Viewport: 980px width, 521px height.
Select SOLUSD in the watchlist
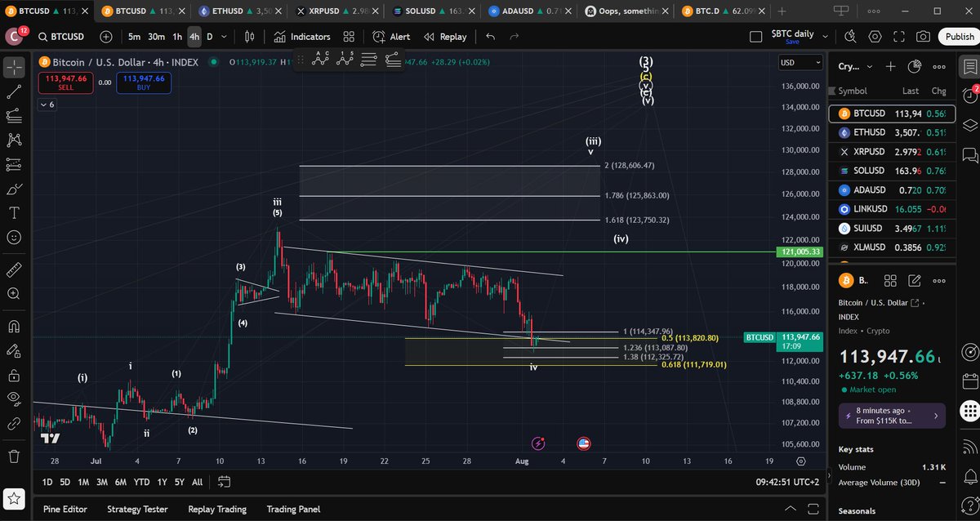890,171
